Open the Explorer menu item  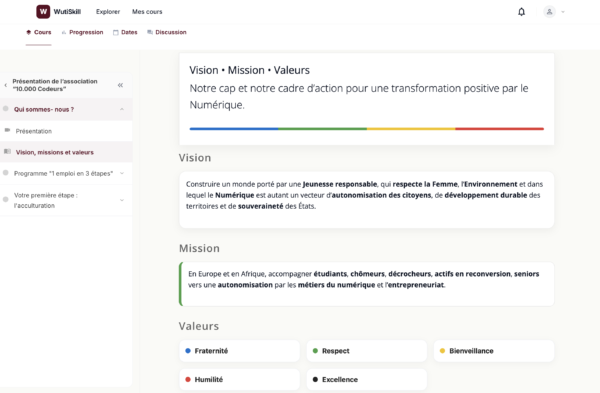click(108, 12)
